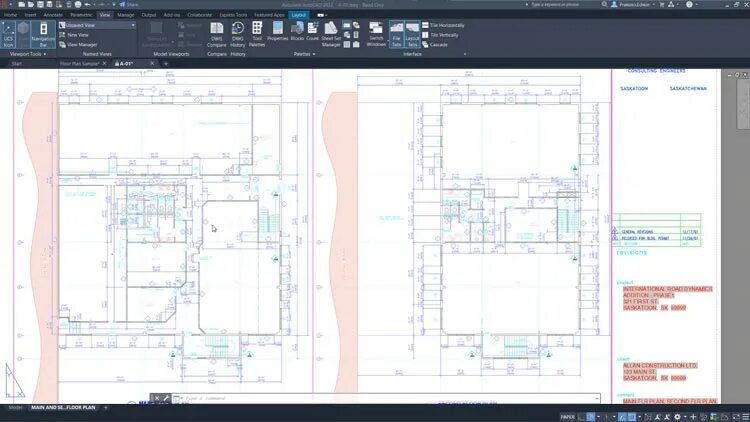
Task: Click the Switch Windows button
Action: [376, 34]
